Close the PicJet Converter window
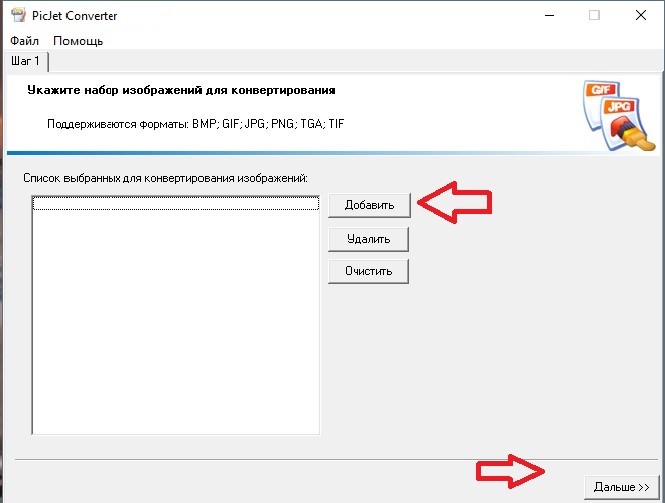Image resolution: width=665 pixels, height=503 pixels. (x=641, y=15)
